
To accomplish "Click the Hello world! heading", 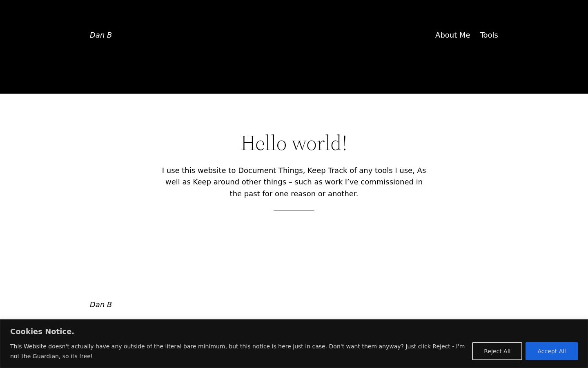I will (x=294, y=143).
